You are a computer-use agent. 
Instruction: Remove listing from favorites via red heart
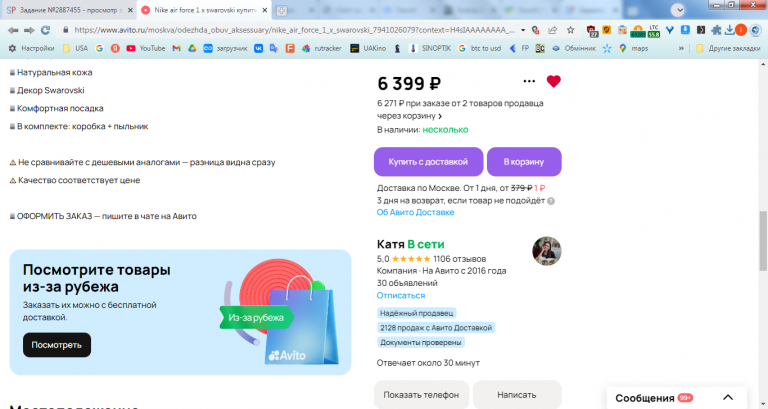tap(553, 81)
